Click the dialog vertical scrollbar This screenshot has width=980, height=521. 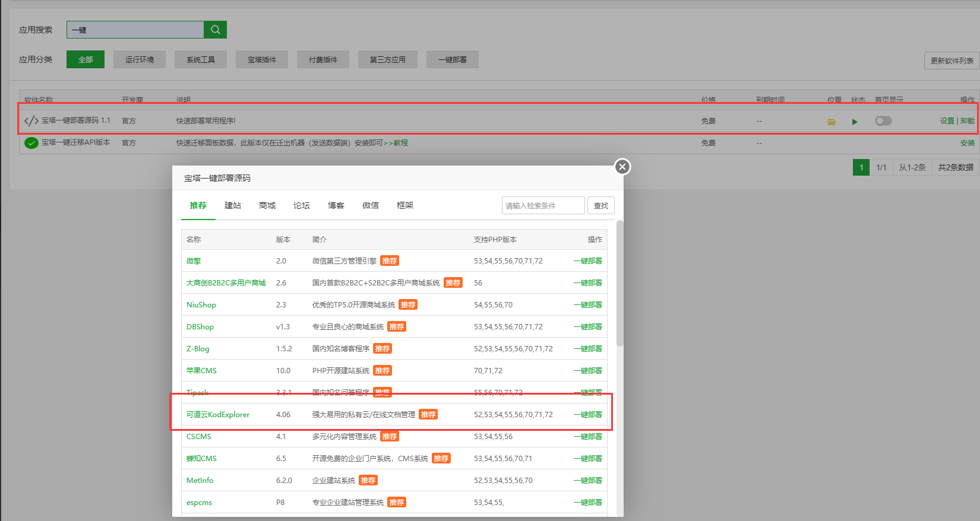point(620,284)
